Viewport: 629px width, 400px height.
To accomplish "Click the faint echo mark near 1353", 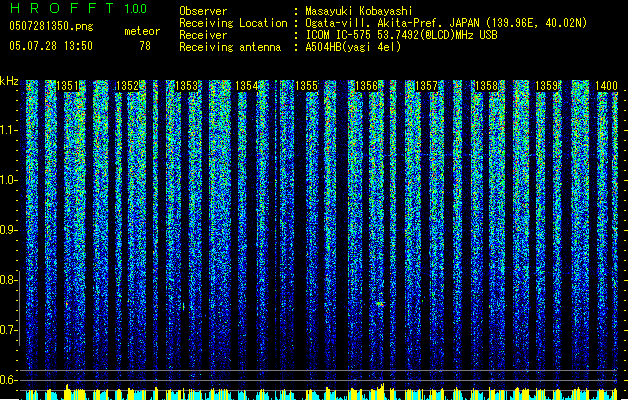I will click(x=184, y=307).
